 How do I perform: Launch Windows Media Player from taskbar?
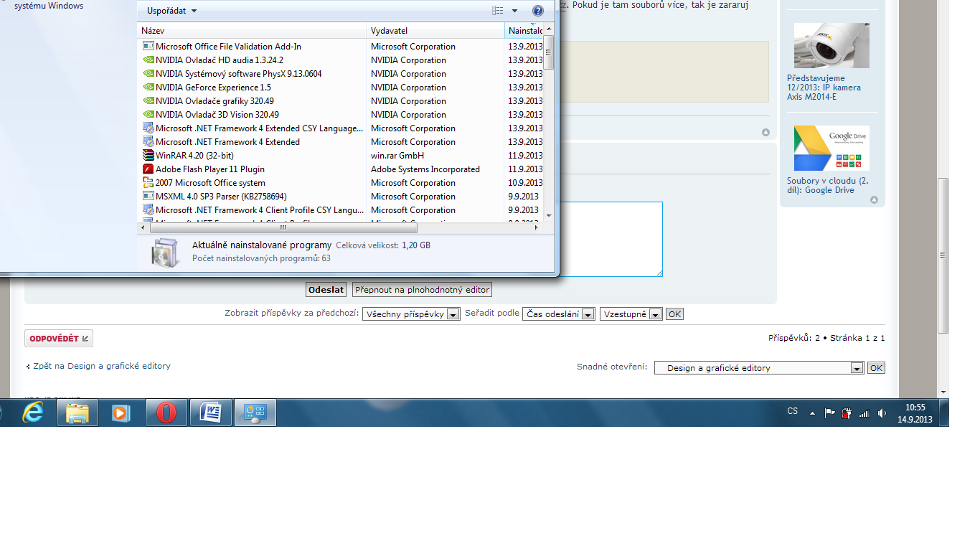click(121, 413)
